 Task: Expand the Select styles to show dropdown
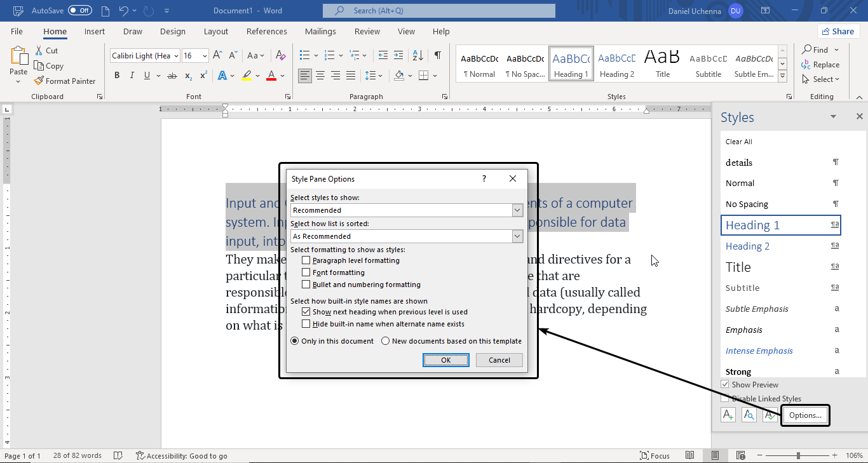(x=517, y=210)
